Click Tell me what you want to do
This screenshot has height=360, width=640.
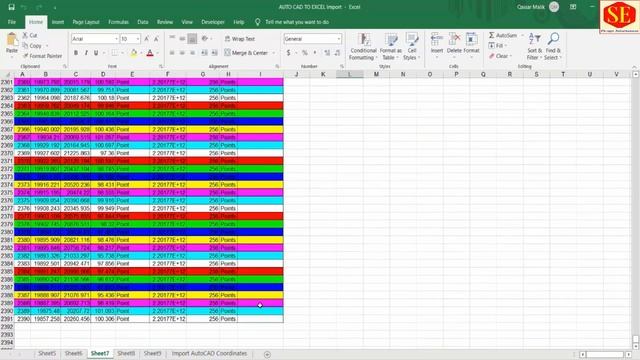297,22
